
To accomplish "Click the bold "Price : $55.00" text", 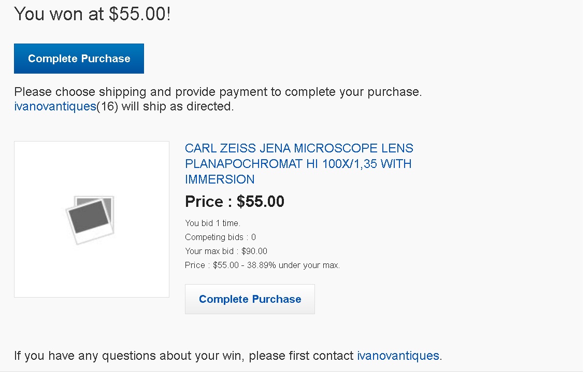I will click(235, 202).
